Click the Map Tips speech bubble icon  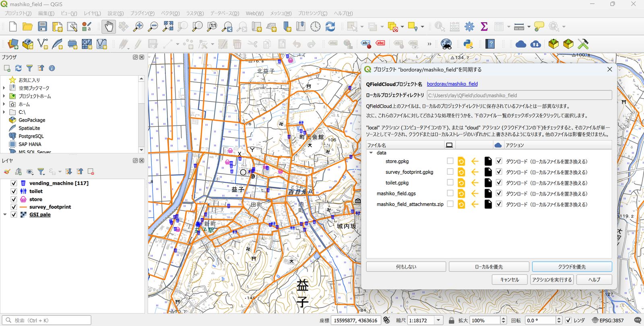click(x=539, y=27)
